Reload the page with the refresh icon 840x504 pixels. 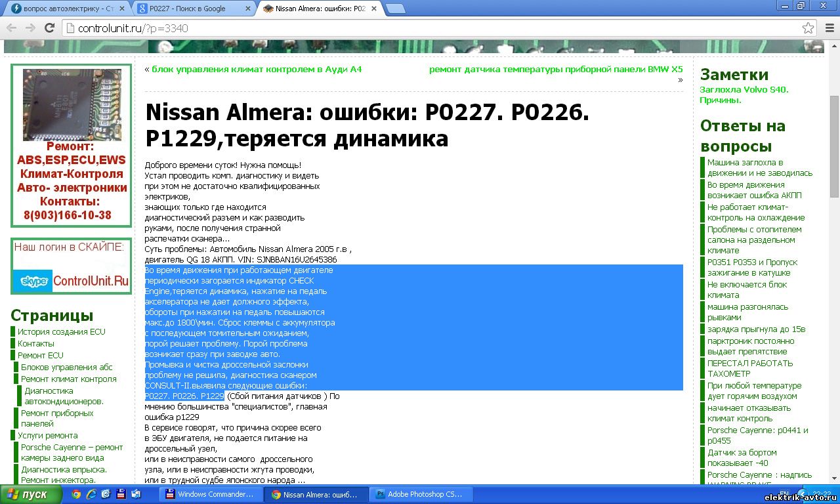pyautogui.click(x=49, y=28)
